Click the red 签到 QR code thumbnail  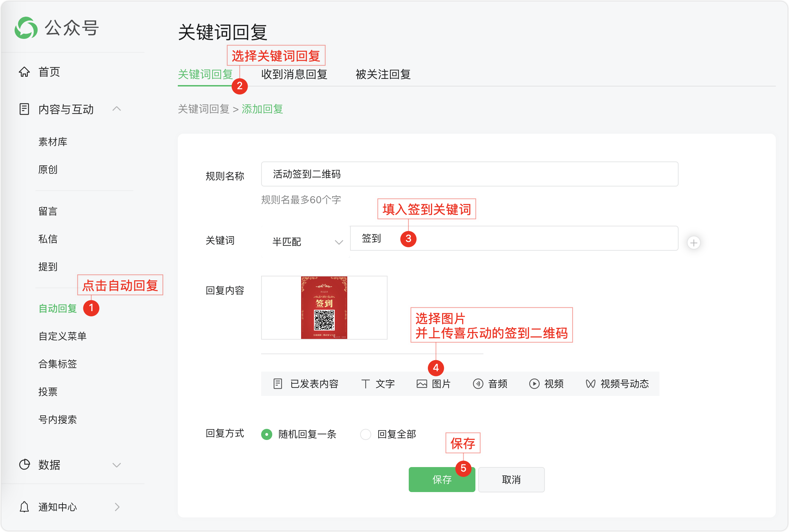324,308
